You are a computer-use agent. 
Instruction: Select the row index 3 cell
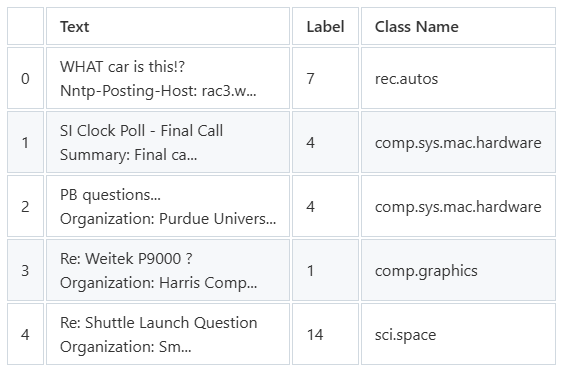[x=25, y=270]
